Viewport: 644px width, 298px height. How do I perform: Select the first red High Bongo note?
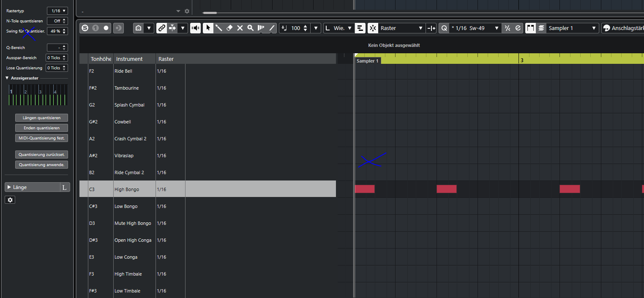point(365,189)
